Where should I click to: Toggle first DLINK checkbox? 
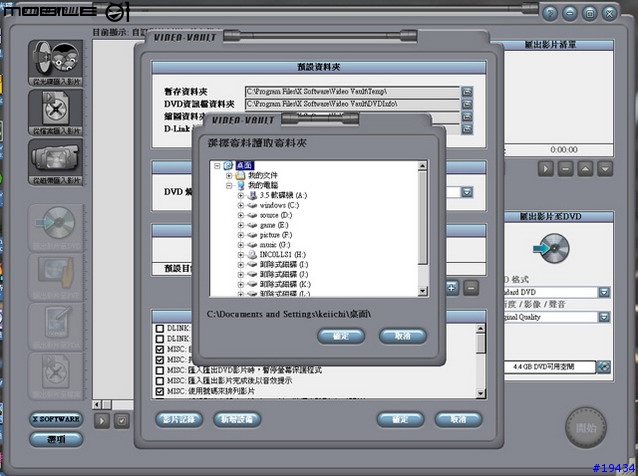(160, 328)
